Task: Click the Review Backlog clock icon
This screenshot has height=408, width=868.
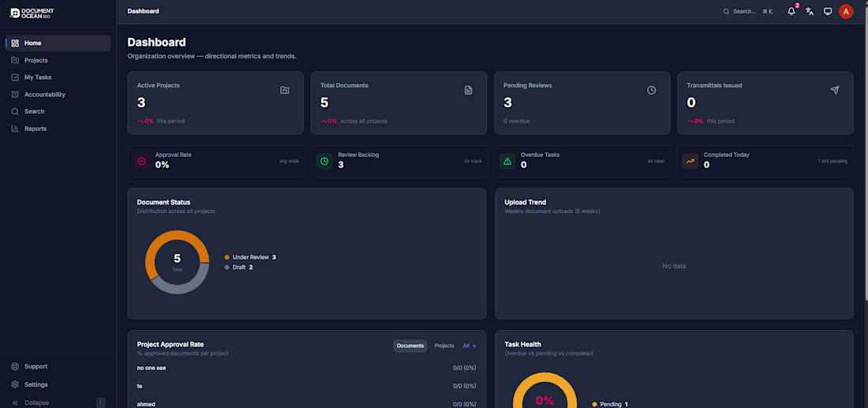Action: coord(324,161)
